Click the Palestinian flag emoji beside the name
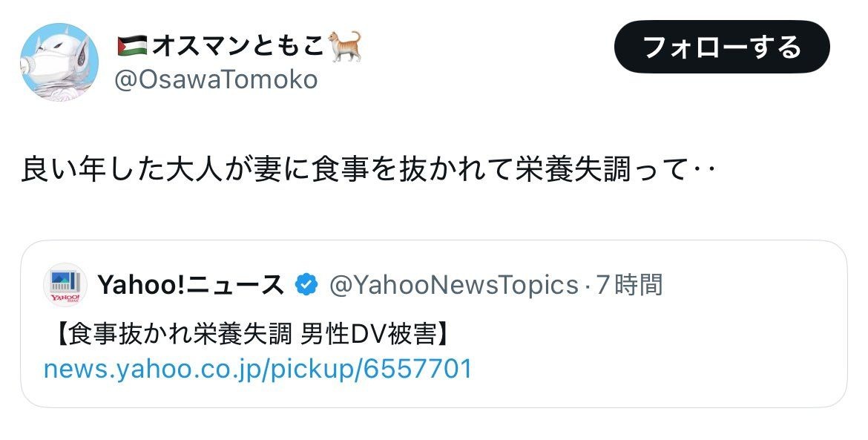 pyautogui.click(x=132, y=46)
